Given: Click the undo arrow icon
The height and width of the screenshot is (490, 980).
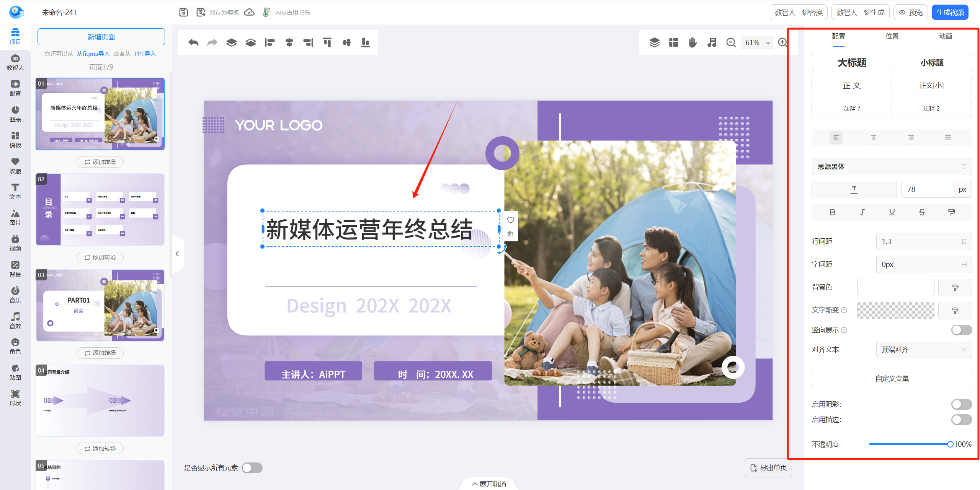Looking at the screenshot, I should 193,42.
